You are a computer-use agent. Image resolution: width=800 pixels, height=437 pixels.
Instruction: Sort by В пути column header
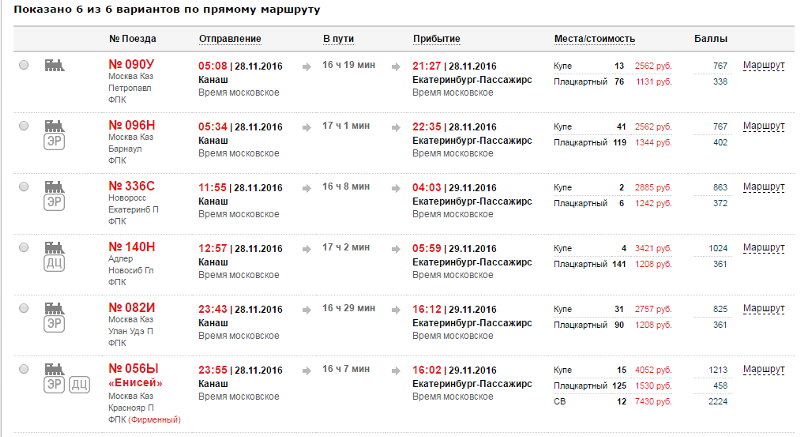point(338,39)
